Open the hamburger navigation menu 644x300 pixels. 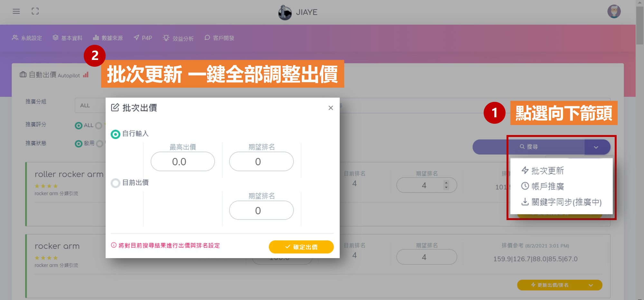(x=16, y=11)
